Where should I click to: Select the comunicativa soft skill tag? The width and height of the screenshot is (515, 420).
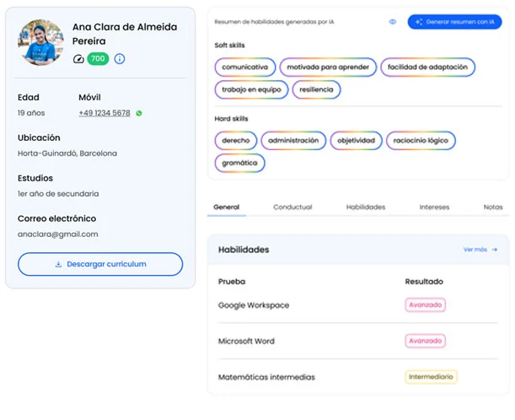point(245,67)
